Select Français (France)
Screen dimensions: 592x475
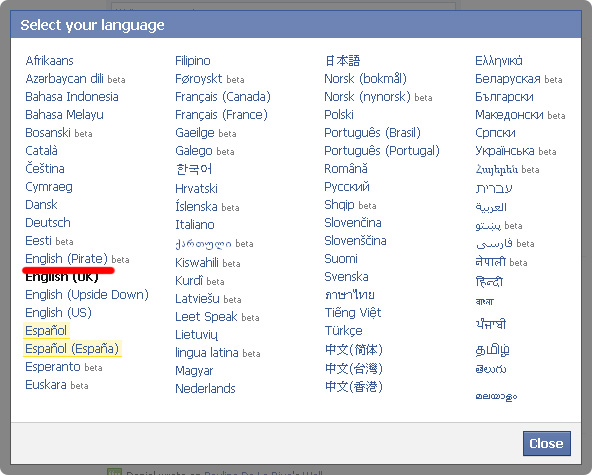[221, 114]
